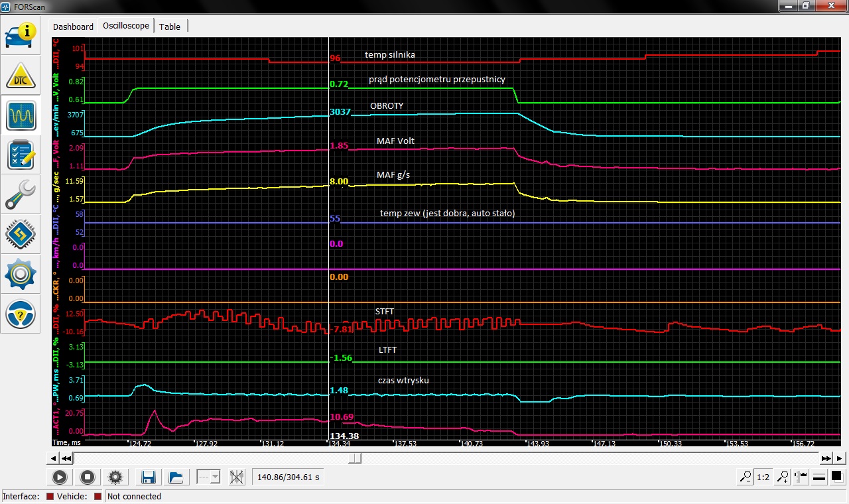Click the timeline scrollbar thumb
849x504 pixels.
pos(356,458)
